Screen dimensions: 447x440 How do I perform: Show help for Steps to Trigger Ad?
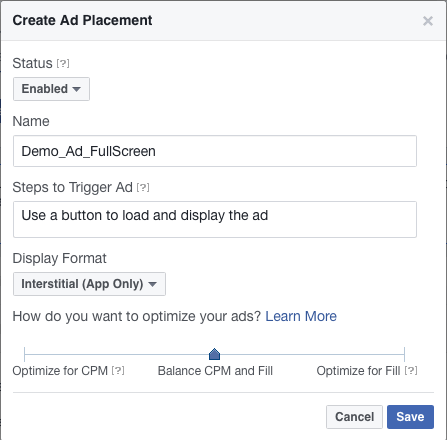[143, 188]
